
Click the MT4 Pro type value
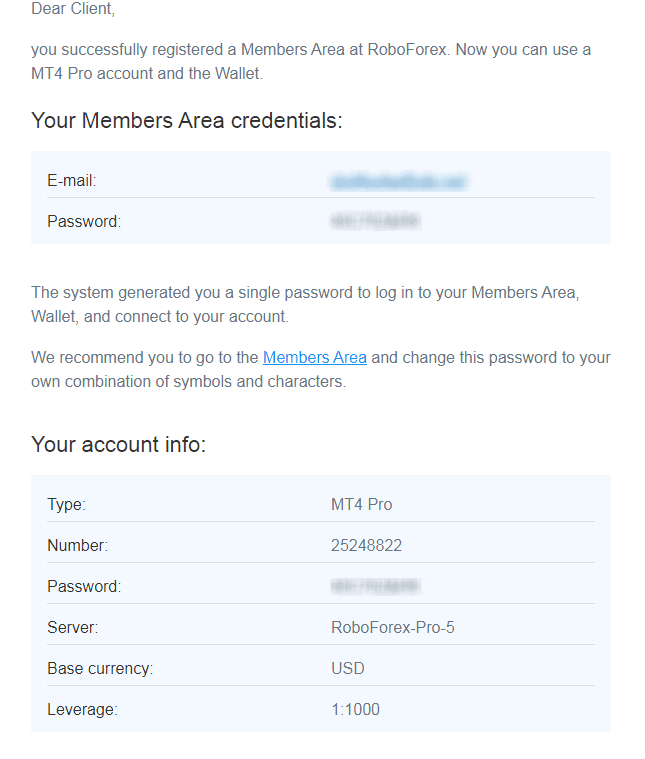[361, 504]
